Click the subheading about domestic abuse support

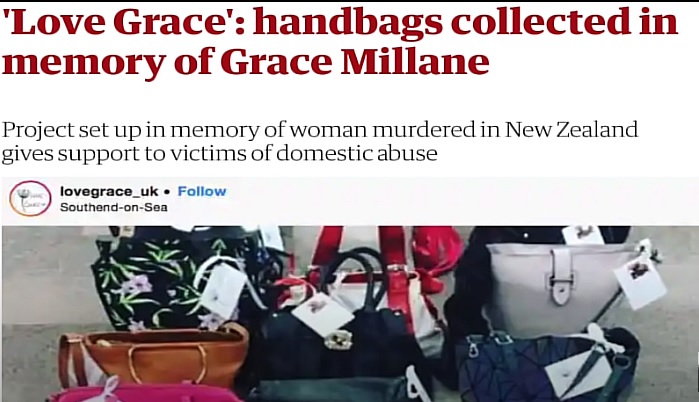(x=320, y=142)
